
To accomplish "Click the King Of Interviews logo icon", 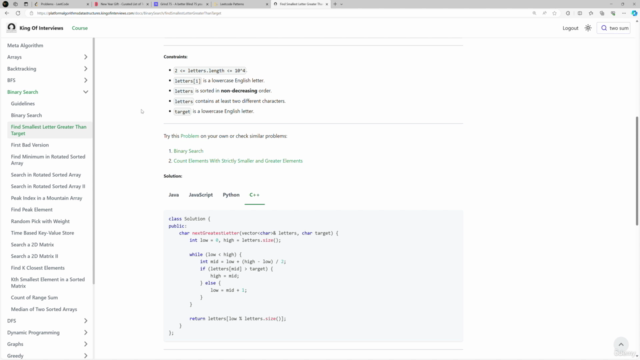I will [x=11, y=28].
